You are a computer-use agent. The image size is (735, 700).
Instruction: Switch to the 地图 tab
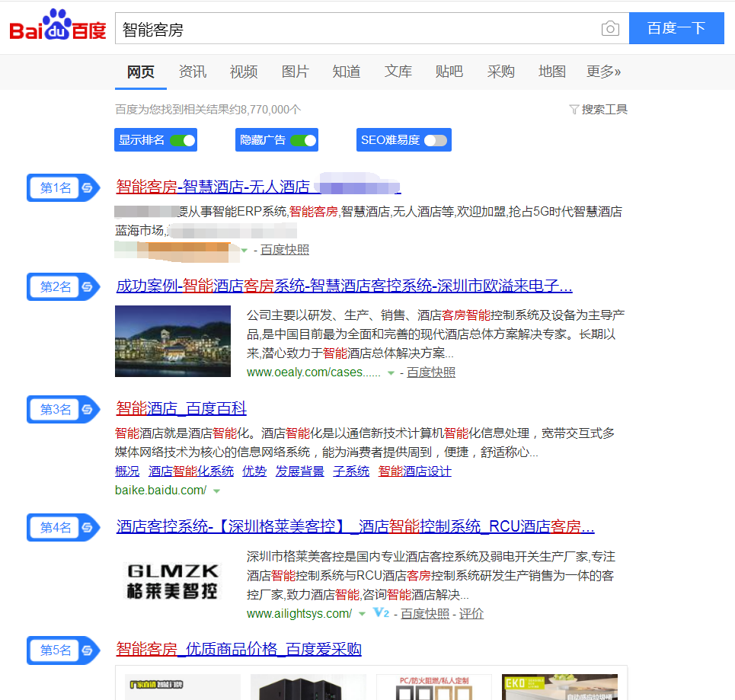(552, 72)
